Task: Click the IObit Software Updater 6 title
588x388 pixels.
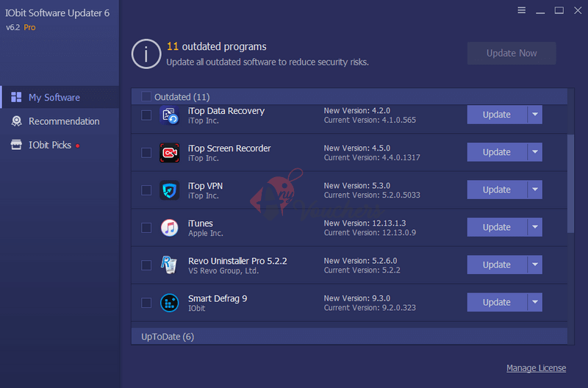Action: pos(57,12)
